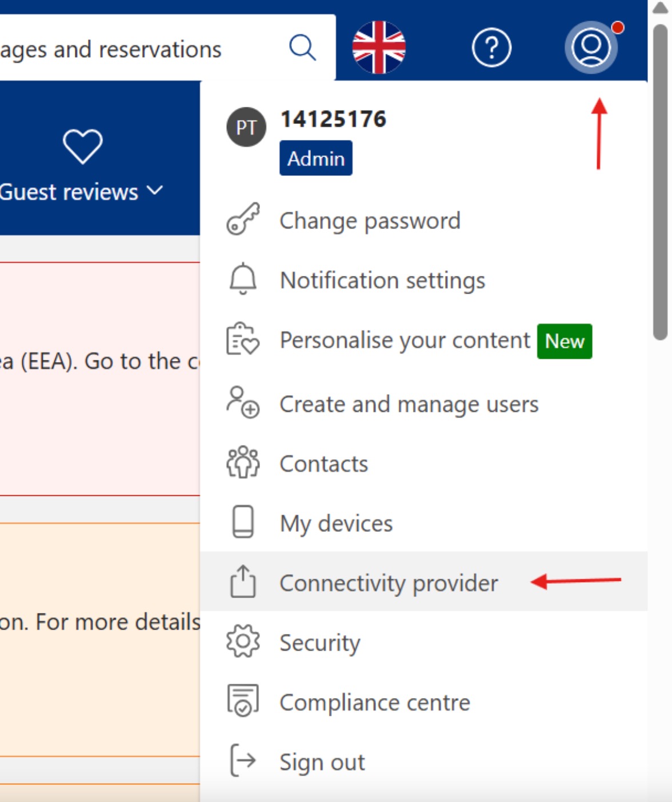Open language selector UK flag
672x802 pixels.
click(379, 47)
